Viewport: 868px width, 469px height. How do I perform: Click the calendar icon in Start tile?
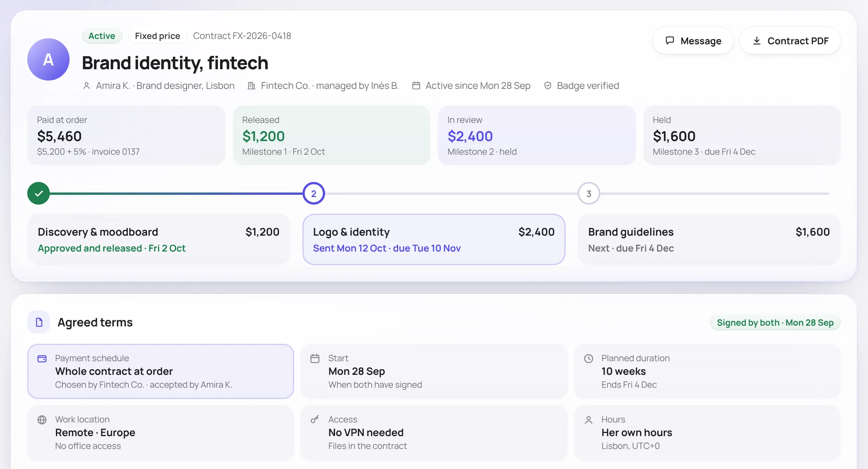315,359
